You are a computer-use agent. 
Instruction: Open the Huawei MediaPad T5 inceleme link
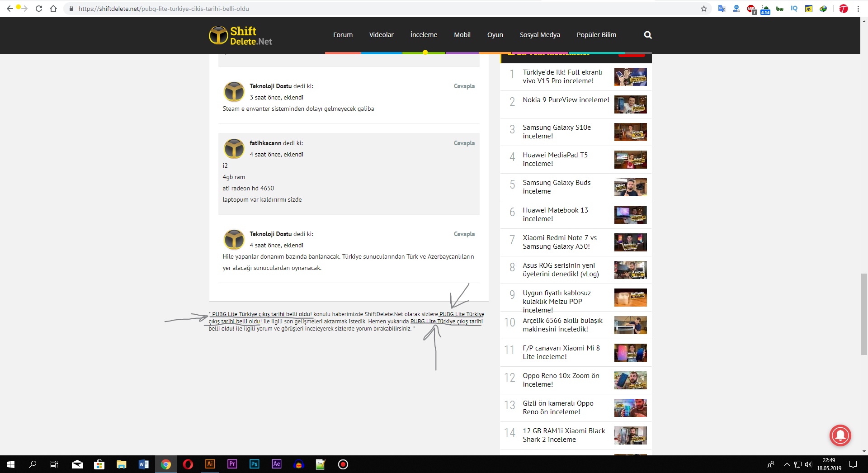pyautogui.click(x=555, y=159)
